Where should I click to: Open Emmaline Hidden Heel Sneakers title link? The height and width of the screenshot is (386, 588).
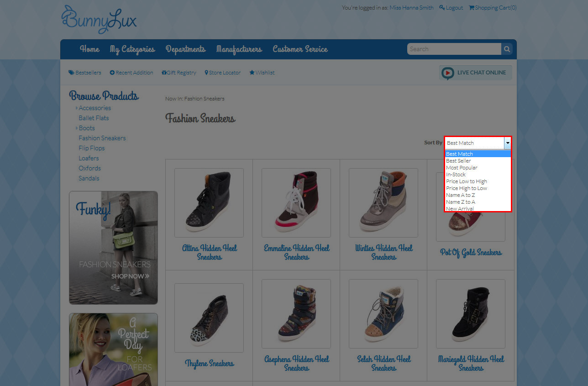coord(297,253)
